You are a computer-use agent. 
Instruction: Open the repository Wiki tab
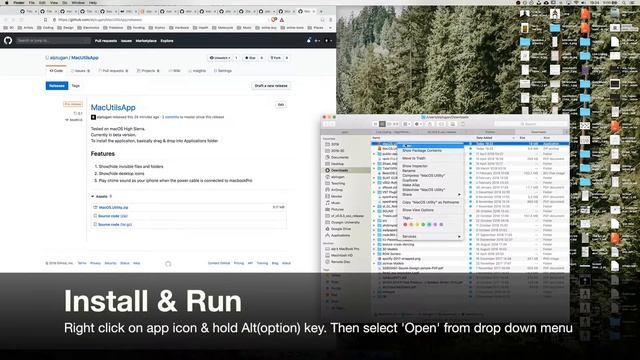click(x=174, y=71)
